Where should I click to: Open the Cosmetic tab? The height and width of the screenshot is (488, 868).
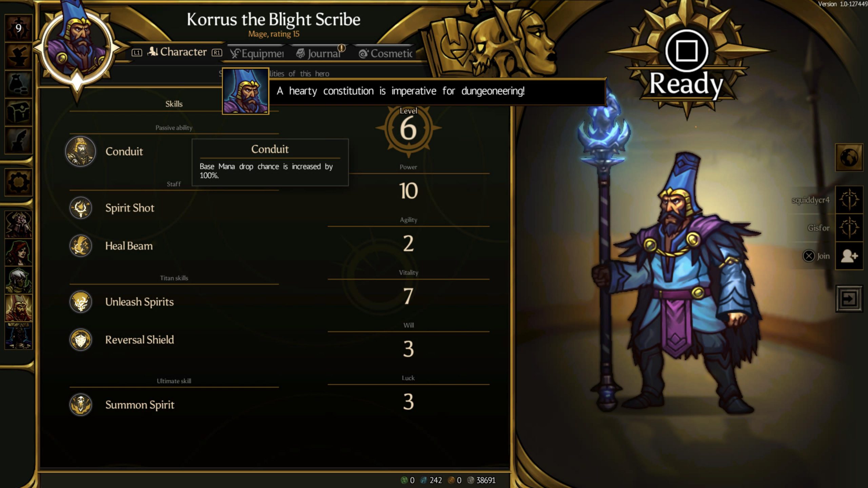coord(386,53)
